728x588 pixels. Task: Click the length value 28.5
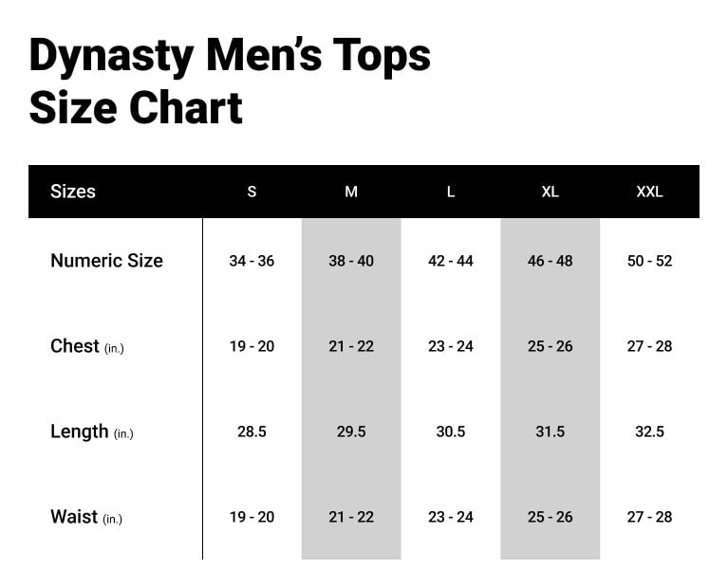coord(252,432)
